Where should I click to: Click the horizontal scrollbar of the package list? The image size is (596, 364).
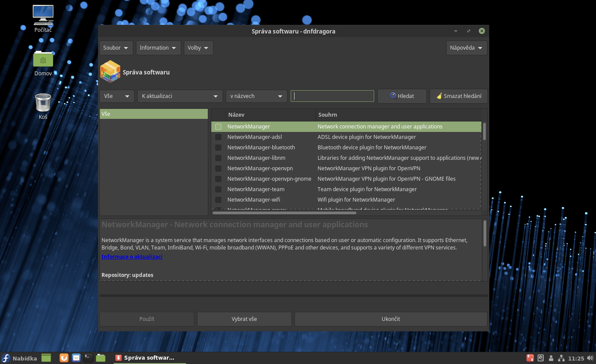tap(284, 213)
